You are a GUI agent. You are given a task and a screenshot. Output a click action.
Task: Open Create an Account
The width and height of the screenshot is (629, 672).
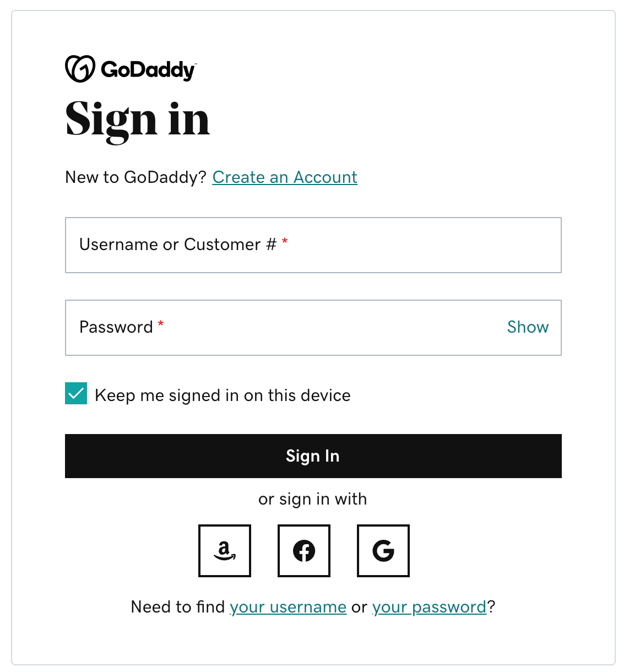(284, 177)
